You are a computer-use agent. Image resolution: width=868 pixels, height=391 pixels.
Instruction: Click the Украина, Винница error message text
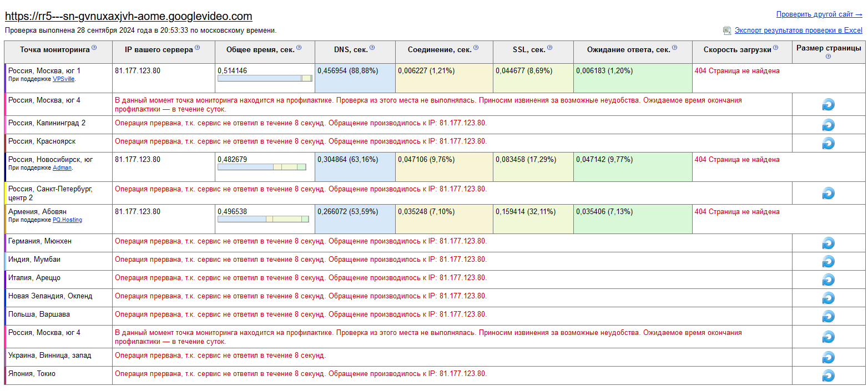click(x=220, y=356)
